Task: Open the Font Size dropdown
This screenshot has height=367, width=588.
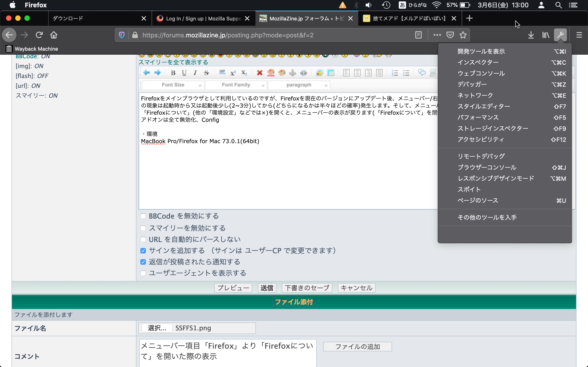Action: tap(173, 85)
